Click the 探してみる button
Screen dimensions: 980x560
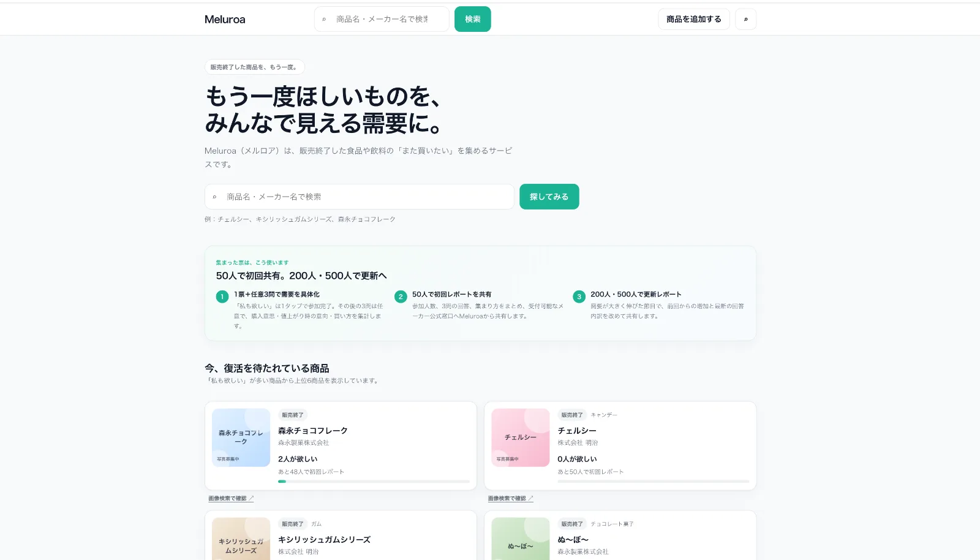pyautogui.click(x=549, y=197)
